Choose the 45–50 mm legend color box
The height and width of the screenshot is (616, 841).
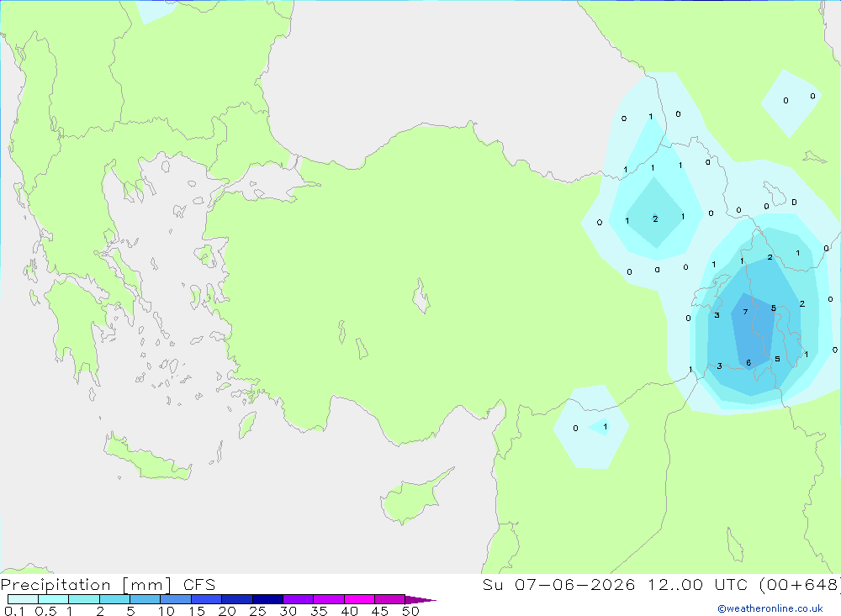click(390, 599)
